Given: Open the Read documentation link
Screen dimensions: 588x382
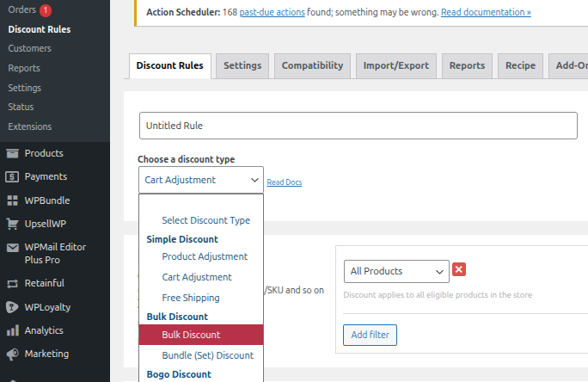Looking at the screenshot, I should click(486, 12).
